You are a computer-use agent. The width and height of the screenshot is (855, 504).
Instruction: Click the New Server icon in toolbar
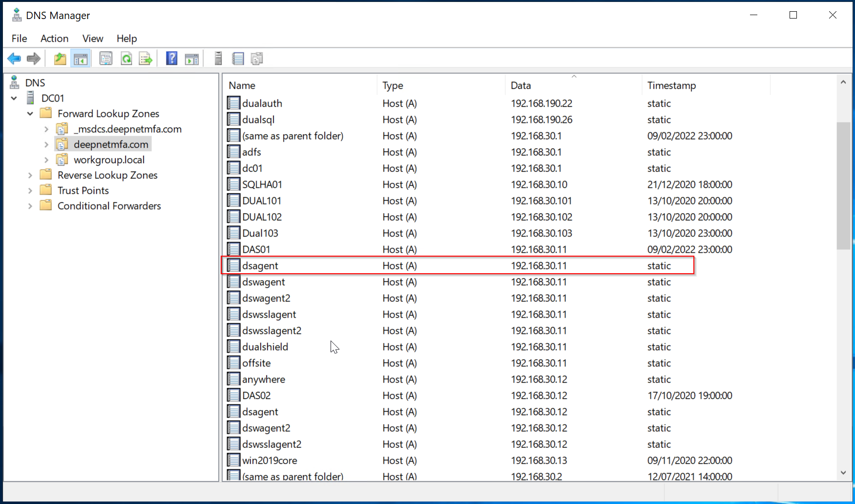coord(218,59)
